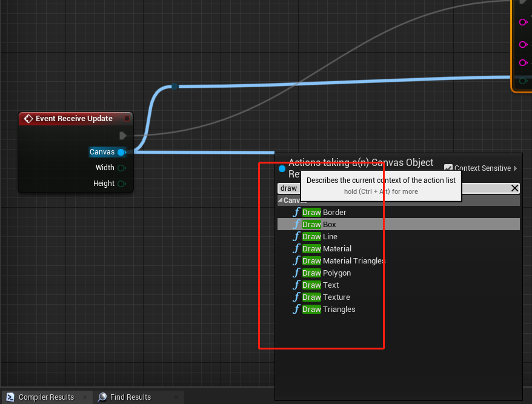The image size is (532, 404).
Task: Click the f function icon beside Draw Line
Action: [296, 236]
